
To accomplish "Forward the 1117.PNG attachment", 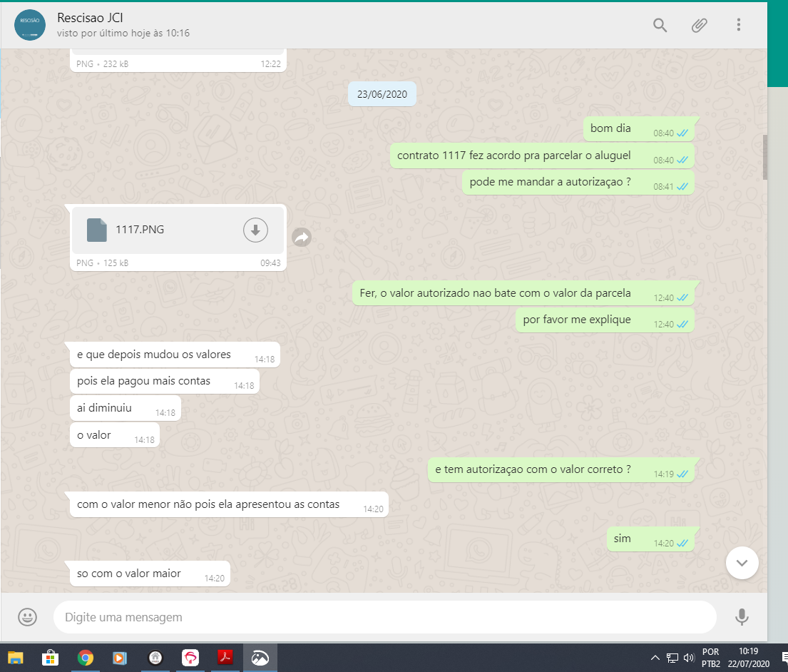I will pyautogui.click(x=302, y=238).
